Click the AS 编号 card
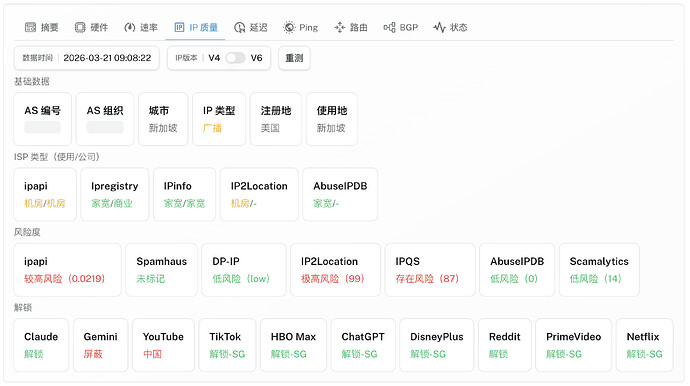The image size is (690, 386). pyautogui.click(x=43, y=119)
